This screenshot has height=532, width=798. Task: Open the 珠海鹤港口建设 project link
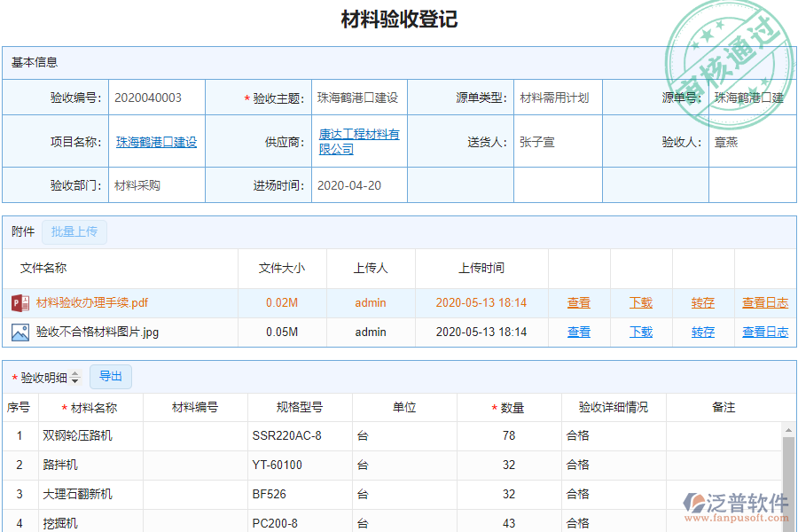tap(156, 139)
